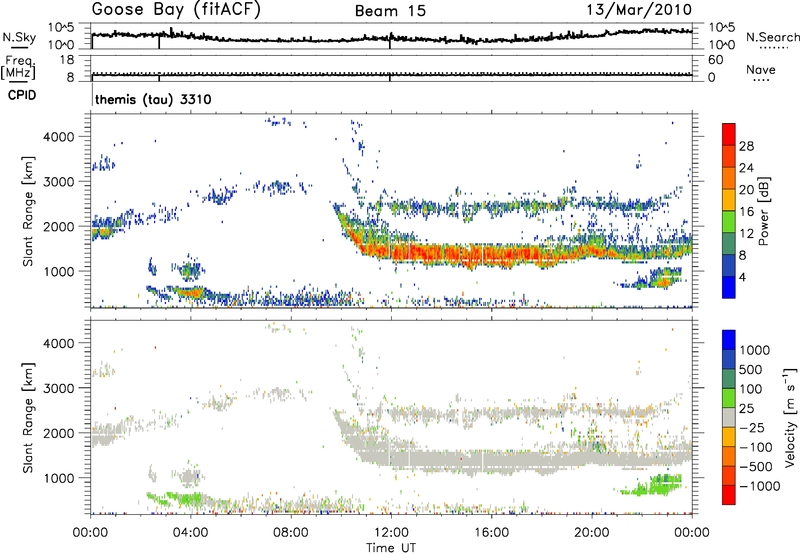This screenshot has width=800, height=554.
Task: Select the gray -25 to 25 Velocity colorbar segment
Action: pos(729,417)
